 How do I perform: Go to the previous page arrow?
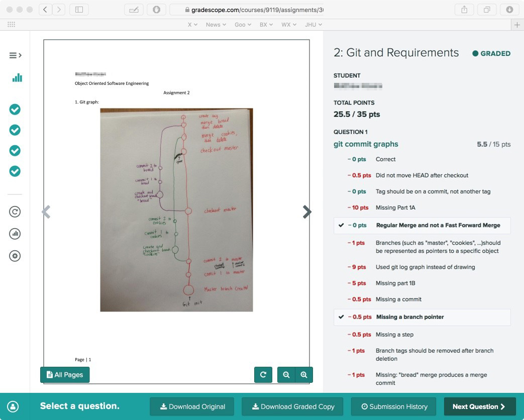[x=46, y=213]
